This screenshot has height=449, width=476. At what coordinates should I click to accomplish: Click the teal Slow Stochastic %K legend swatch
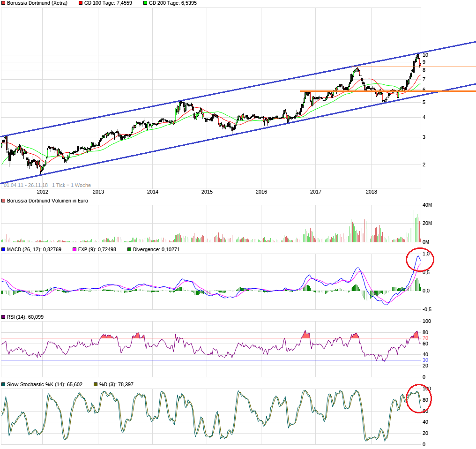pos(3,384)
